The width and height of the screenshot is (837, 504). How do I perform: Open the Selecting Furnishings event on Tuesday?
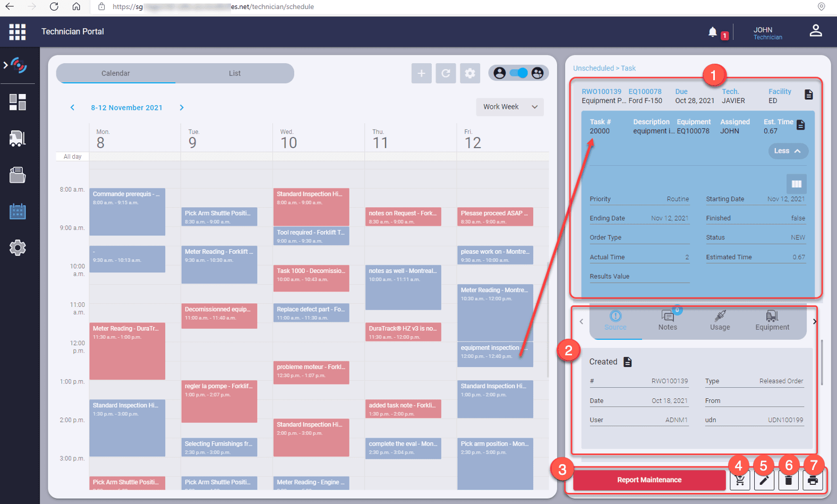tap(219, 447)
